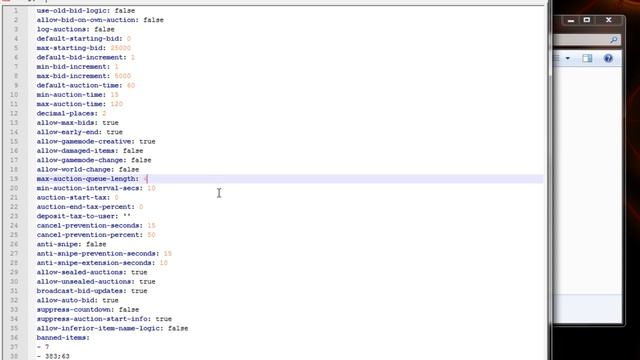The width and height of the screenshot is (640, 360).
Task: Click the search magnifier in the Explorer window
Action: [613, 40]
